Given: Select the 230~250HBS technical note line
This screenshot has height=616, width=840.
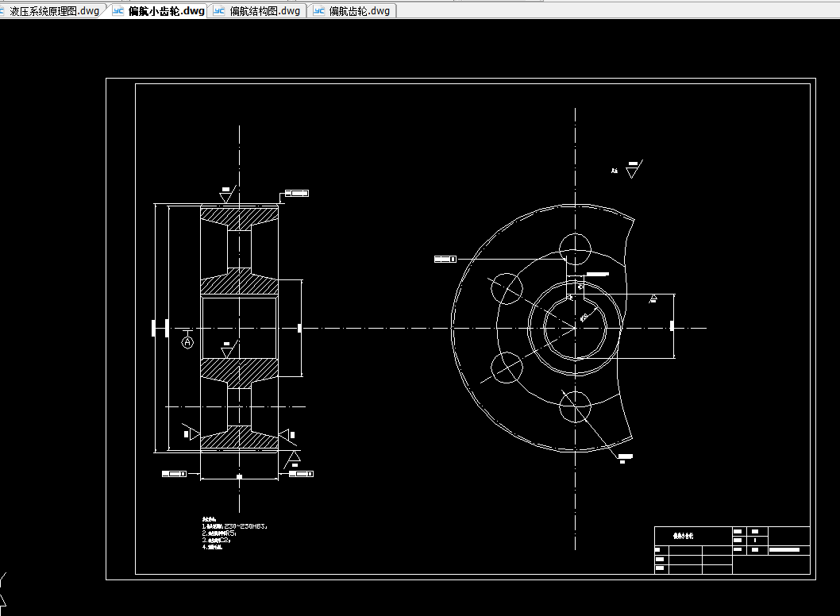Looking at the screenshot, I should tap(235, 526).
